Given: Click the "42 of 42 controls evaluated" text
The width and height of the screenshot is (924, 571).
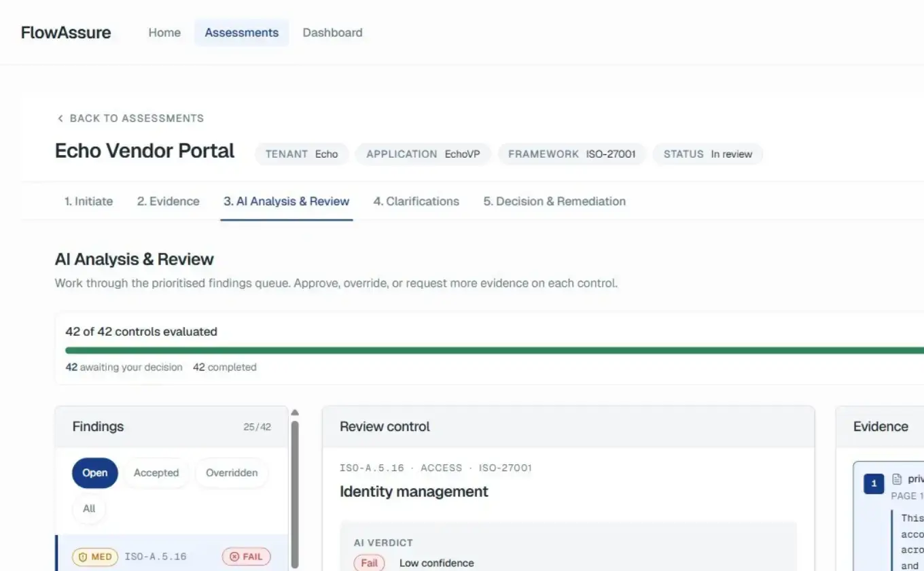Looking at the screenshot, I should (141, 332).
